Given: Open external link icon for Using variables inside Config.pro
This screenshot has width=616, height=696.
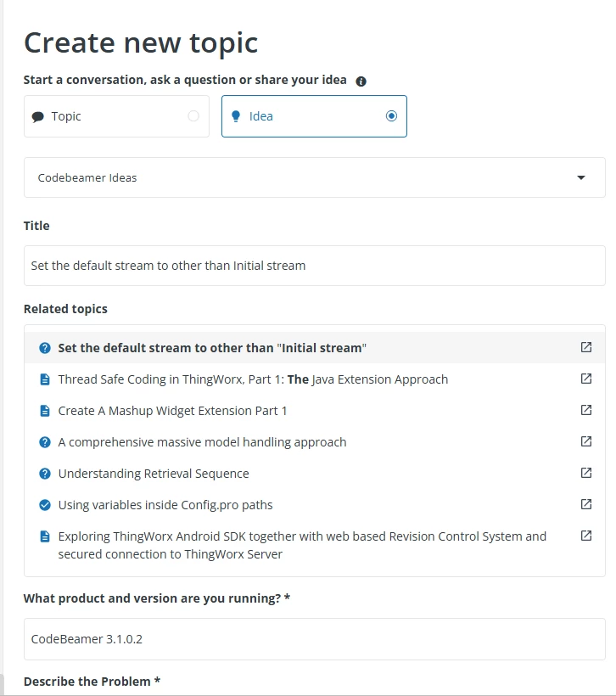Looking at the screenshot, I should point(585,504).
